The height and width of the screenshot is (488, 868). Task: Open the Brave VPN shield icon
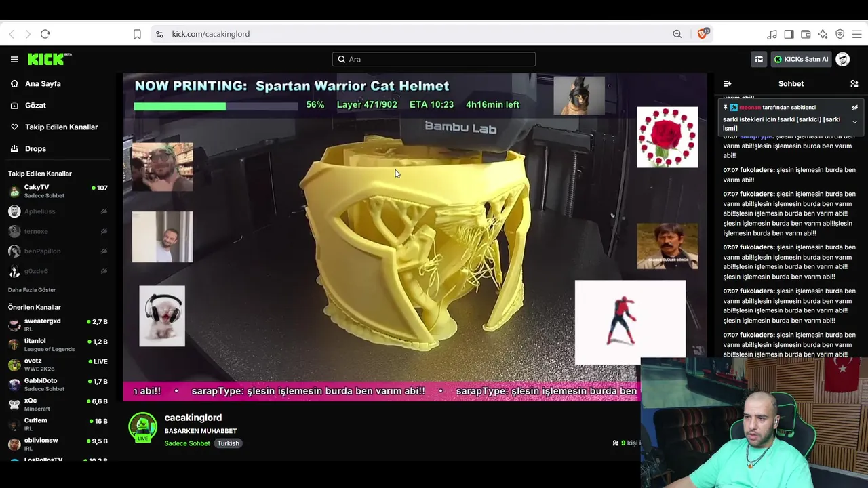(840, 34)
